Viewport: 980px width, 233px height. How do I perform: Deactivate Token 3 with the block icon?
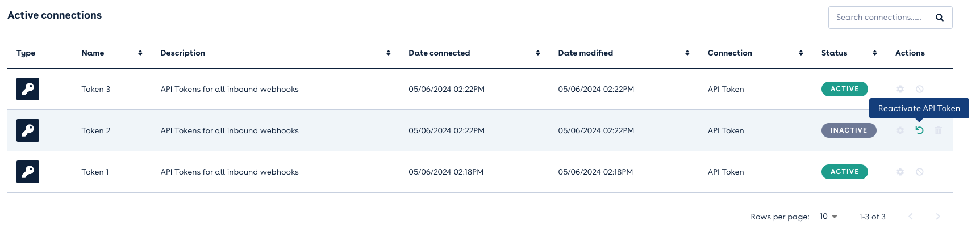(x=919, y=89)
